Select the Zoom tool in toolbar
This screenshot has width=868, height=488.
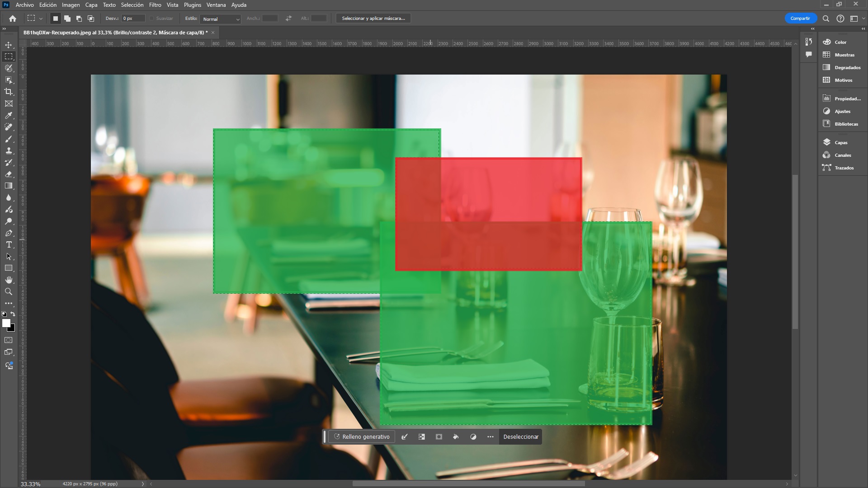[8, 291]
